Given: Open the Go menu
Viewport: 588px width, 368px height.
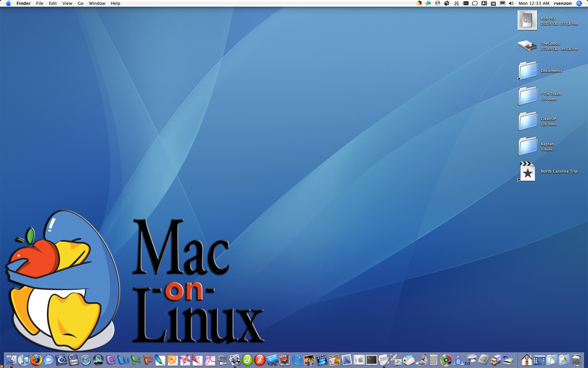Looking at the screenshot, I should [81, 3].
